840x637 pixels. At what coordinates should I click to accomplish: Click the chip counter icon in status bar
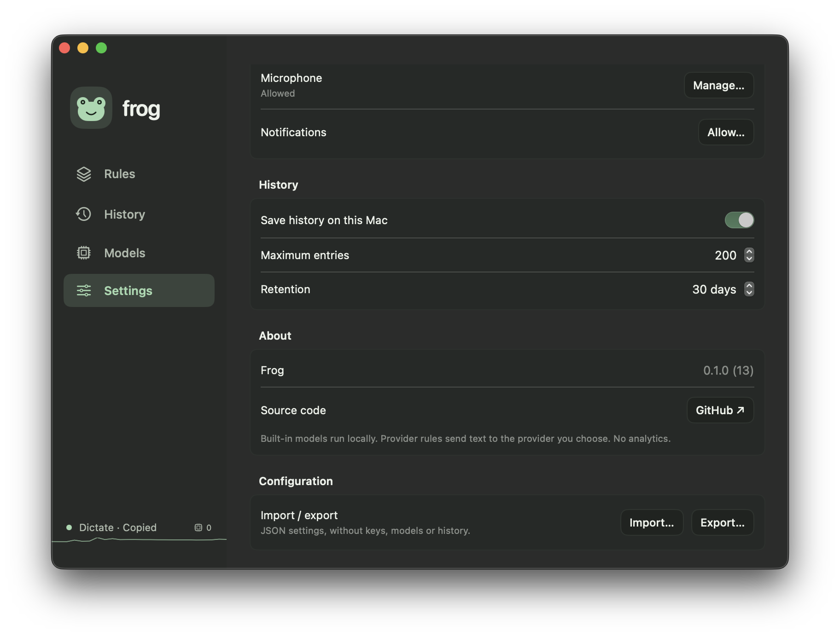(198, 527)
